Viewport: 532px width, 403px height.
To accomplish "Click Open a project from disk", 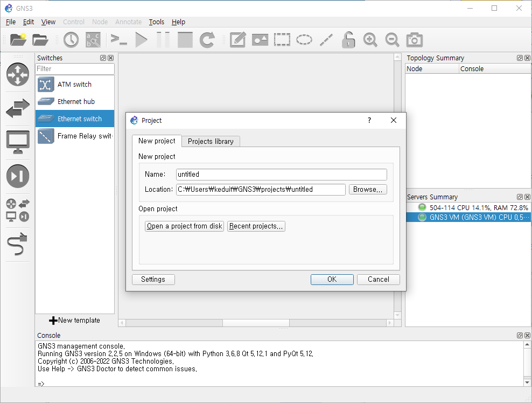I will pos(184,226).
